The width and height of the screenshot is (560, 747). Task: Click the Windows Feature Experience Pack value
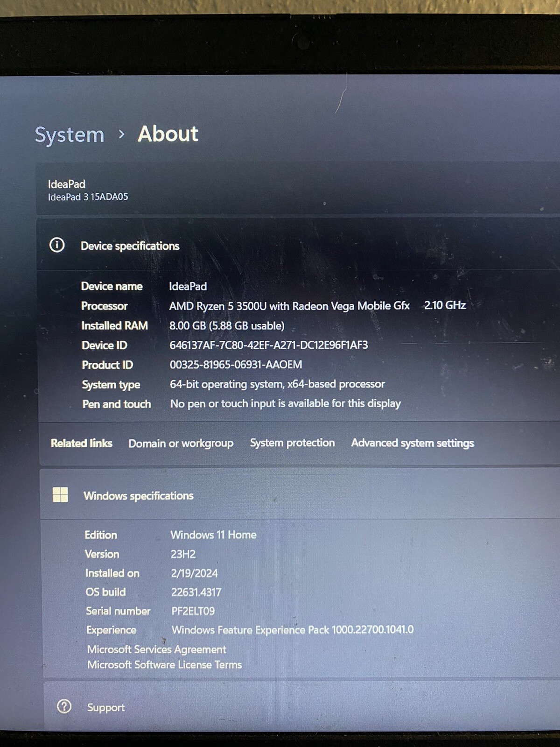point(293,630)
